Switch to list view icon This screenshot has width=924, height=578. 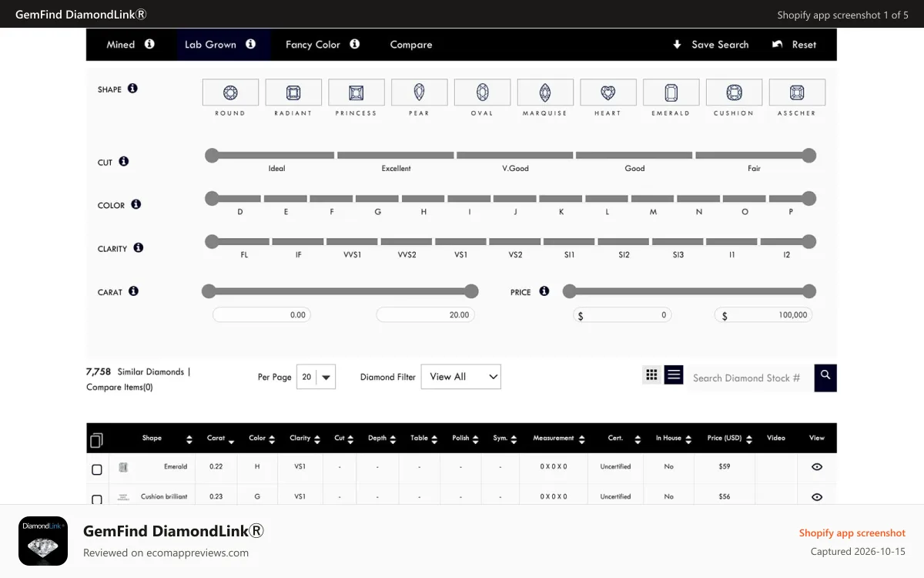674,375
